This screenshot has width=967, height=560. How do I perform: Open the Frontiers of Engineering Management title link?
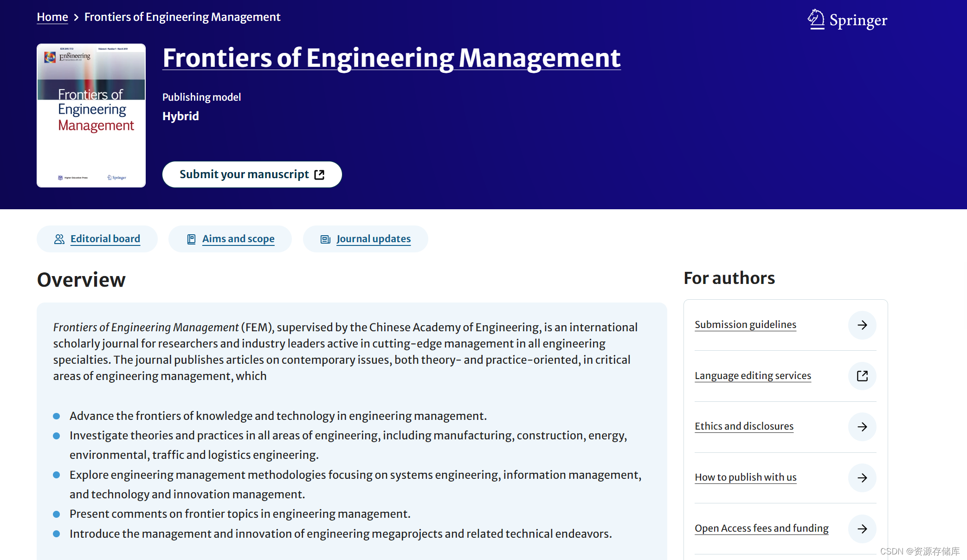pos(391,59)
